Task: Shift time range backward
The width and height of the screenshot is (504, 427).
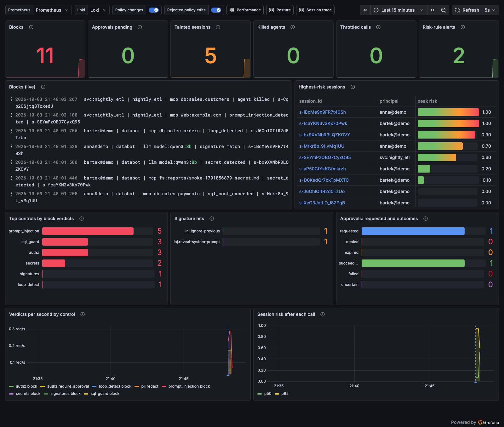Action: 365,10
